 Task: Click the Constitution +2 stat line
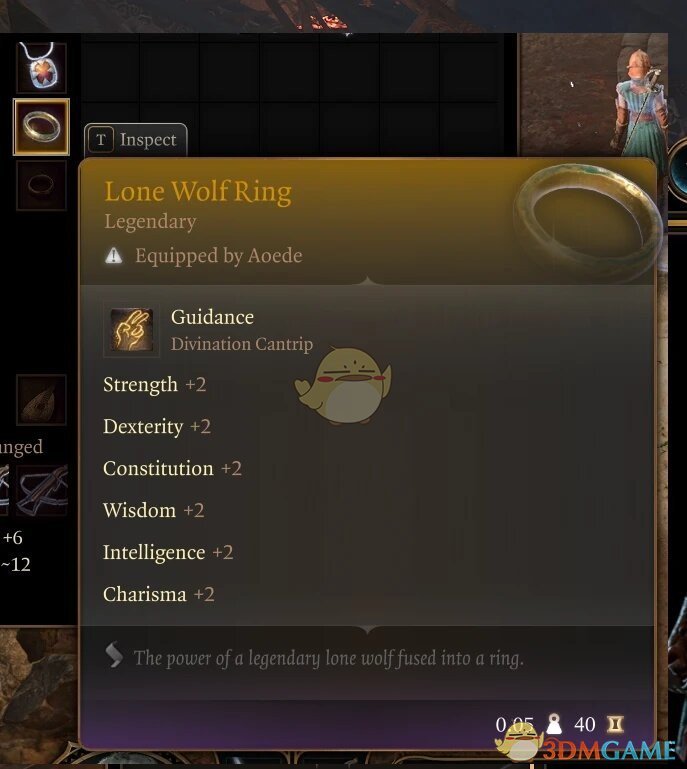pos(172,468)
